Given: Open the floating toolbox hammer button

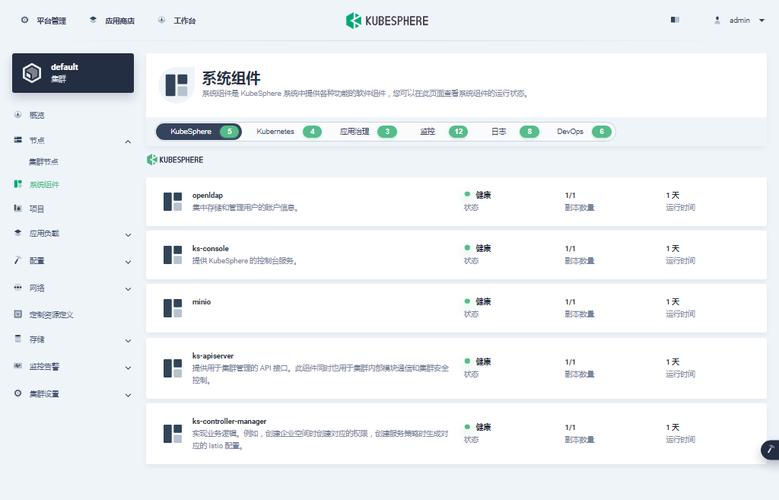Looking at the screenshot, I should tap(771, 450).
